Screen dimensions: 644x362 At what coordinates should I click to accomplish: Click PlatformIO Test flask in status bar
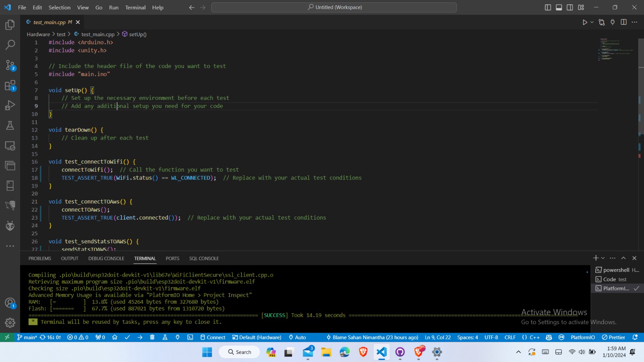165,337
